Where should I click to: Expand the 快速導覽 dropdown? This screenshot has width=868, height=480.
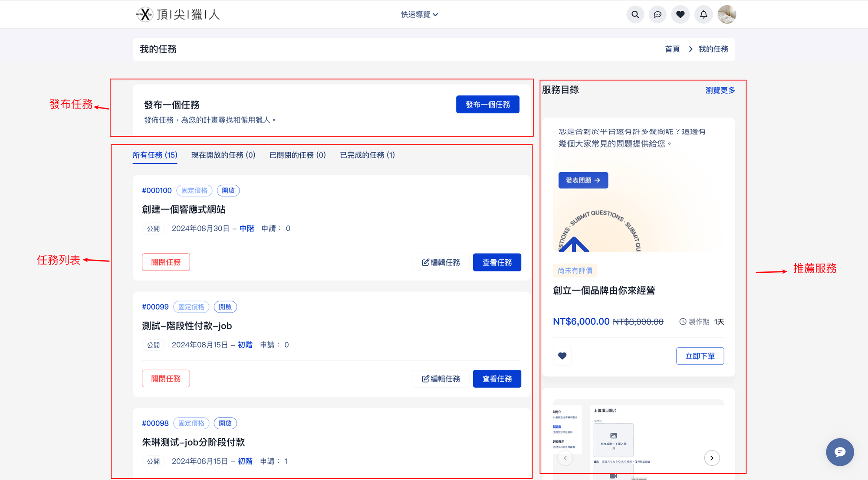[419, 14]
